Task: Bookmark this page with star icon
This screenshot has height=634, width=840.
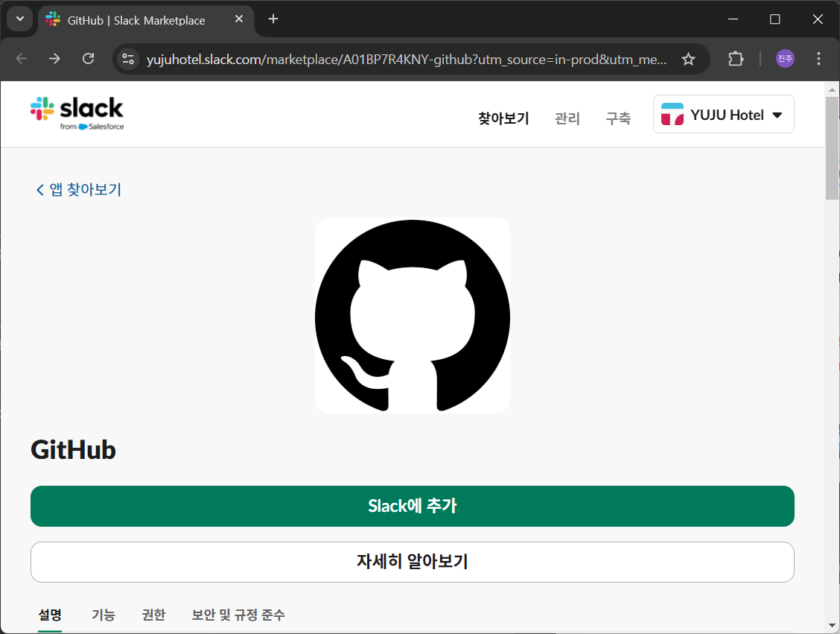Action: (688, 59)
